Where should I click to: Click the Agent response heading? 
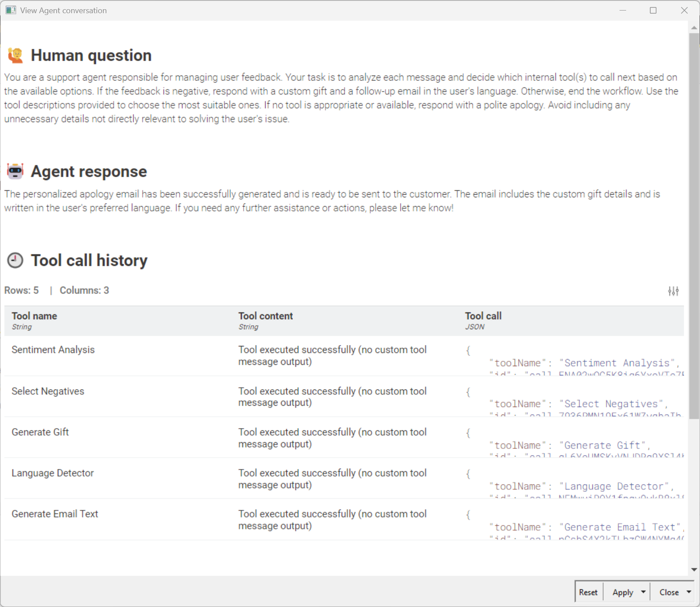coord(89,171)
